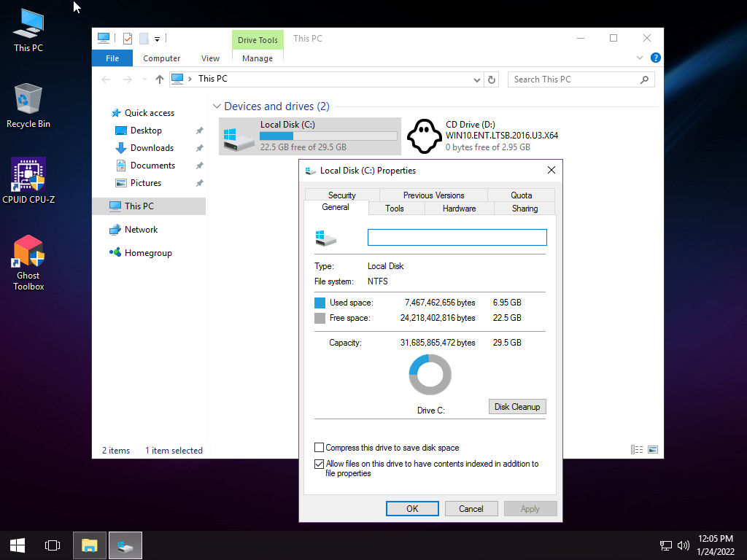Click Local Disk Properties taskbar button

[125, 545]
